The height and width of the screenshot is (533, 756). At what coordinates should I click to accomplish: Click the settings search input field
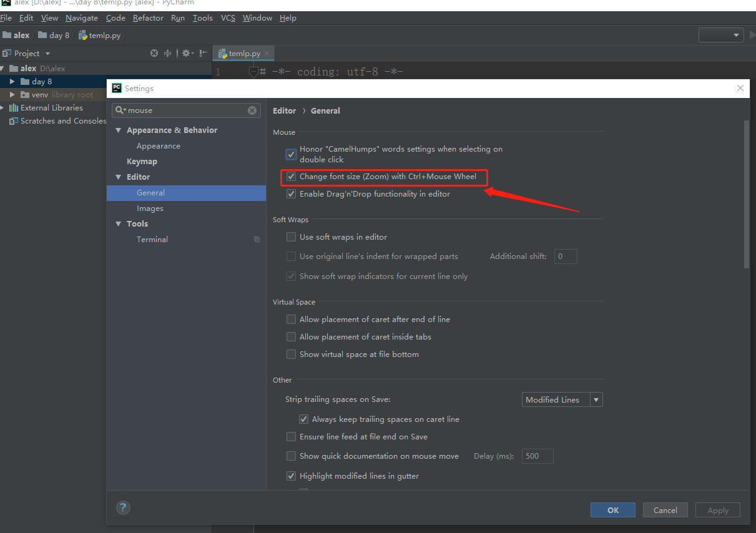pyautogui.click(x=186, y=110)
